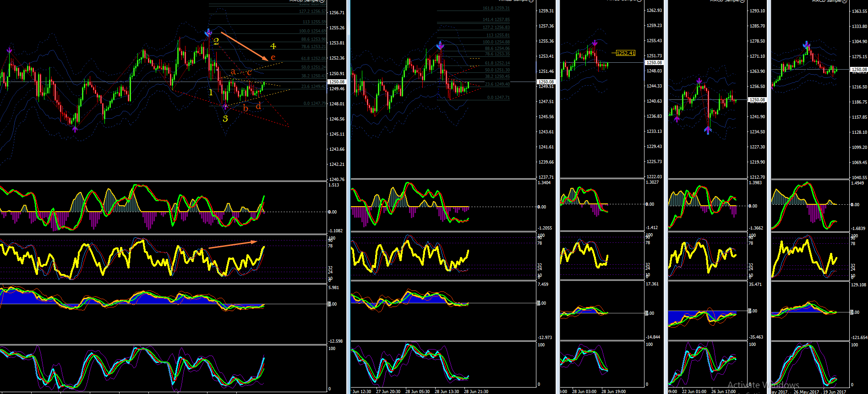This screenshot has width=868, height=394.
Task: Select the Fibonacci level 38.2 1250.45
Action: coord(497,77)
